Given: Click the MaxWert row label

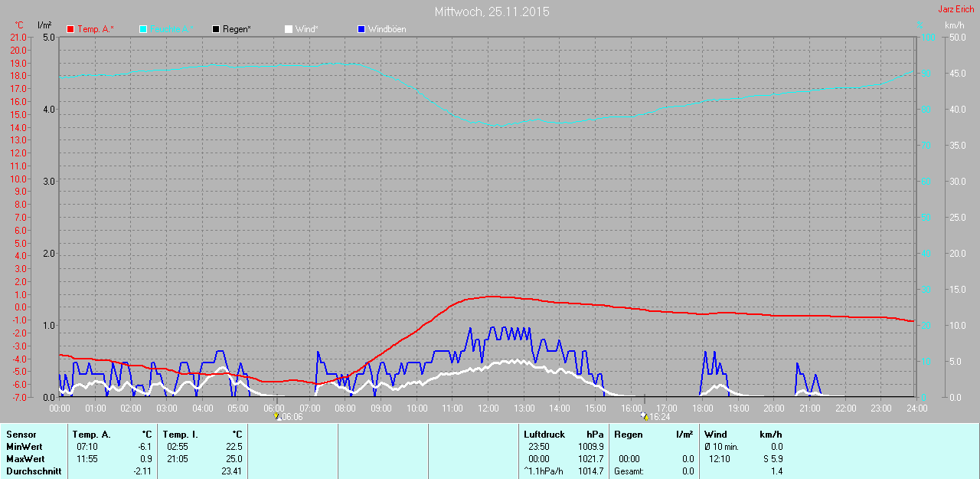Looking at the screenshot, I should coord(24,458).
